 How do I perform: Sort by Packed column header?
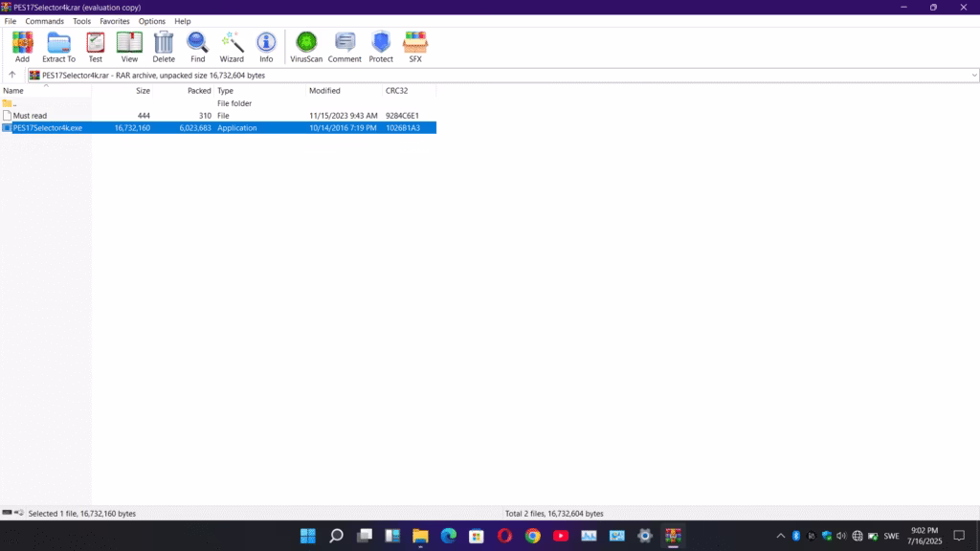click(184, 91)
